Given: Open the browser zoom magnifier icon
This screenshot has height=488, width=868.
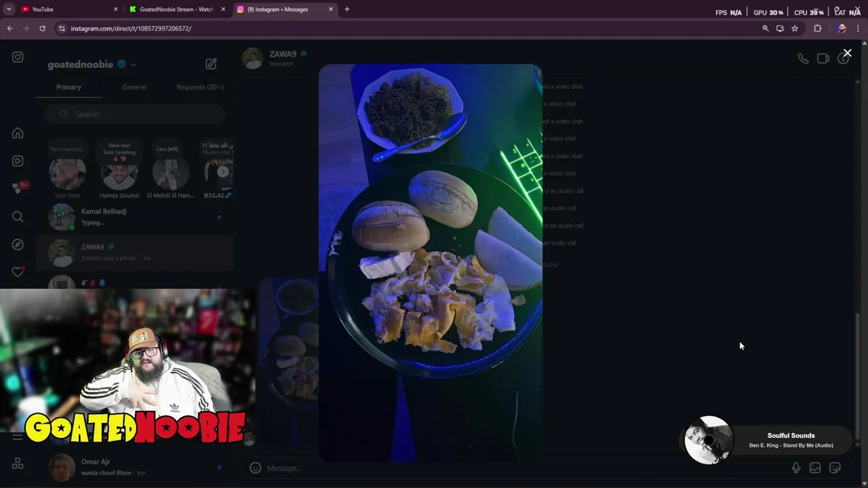Looking at the screenshot, I should pyautogui.click(x=766, y=28).
